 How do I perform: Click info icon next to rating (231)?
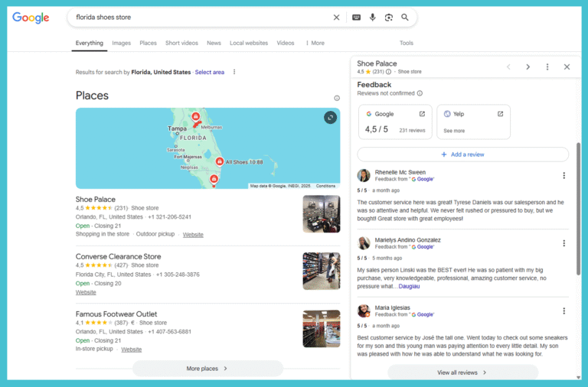[388, 72]
